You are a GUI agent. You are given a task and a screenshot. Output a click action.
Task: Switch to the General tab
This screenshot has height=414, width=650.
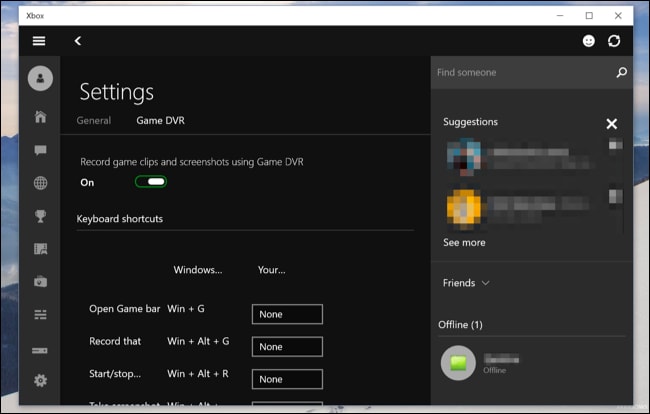[94, 121]
